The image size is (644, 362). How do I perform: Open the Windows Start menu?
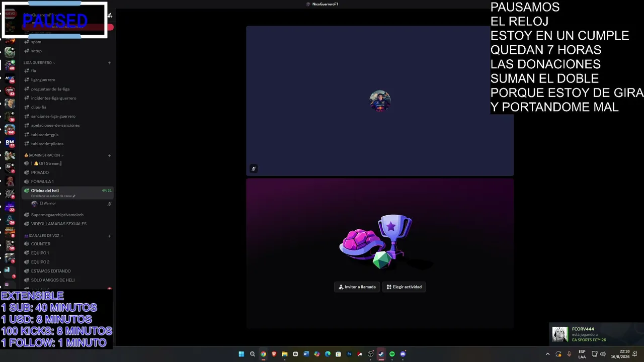pos(242,354)
